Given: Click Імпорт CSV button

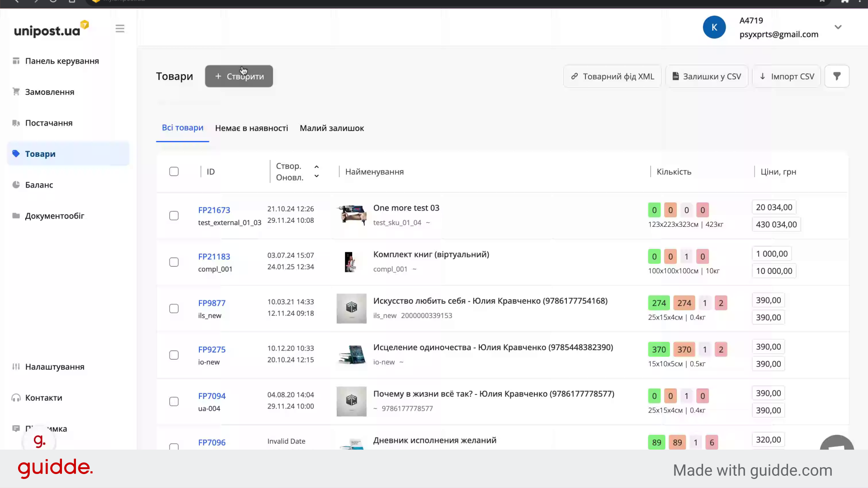Looking at the screenshot, I should (x=786, y=76).
